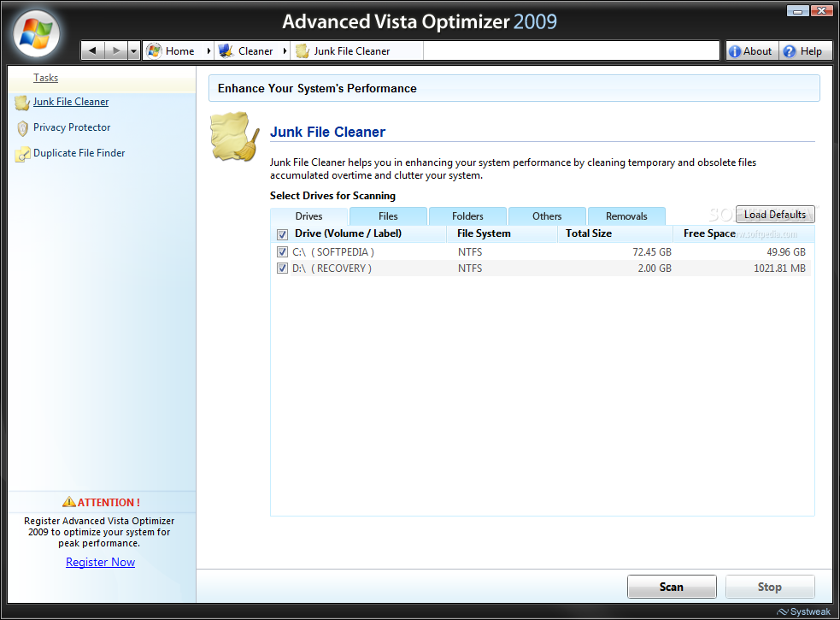Image resolution: width=840 pixels, height=620 pixels.
Task: Click the Systweak logo in status bar
Action: [803, 611]
